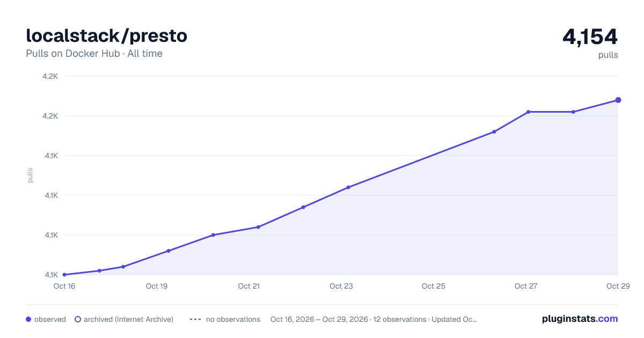The width and height of the screenshot is (644, 338).
Task: Select the data point above the Oct 23 label
Action: pos(348,187)
